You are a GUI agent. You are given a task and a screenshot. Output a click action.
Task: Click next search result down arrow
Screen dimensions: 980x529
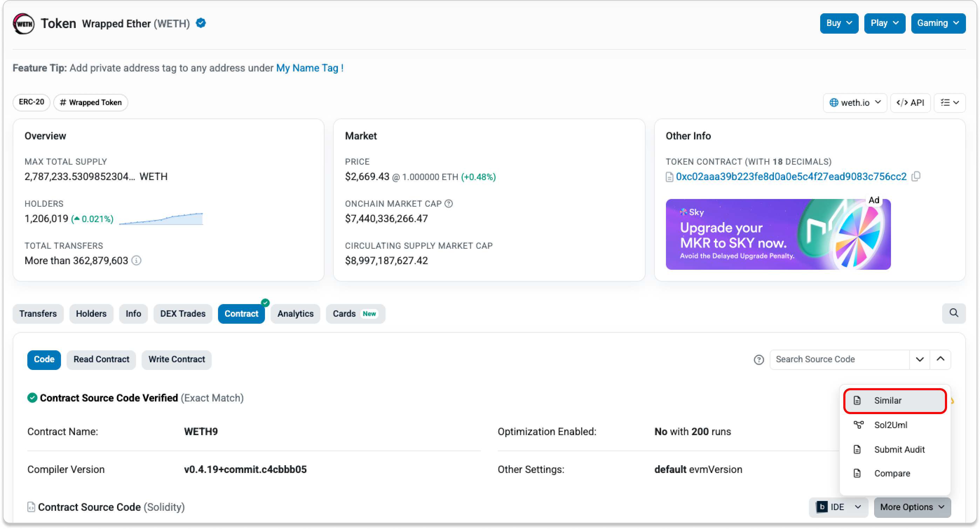(919, 359)
